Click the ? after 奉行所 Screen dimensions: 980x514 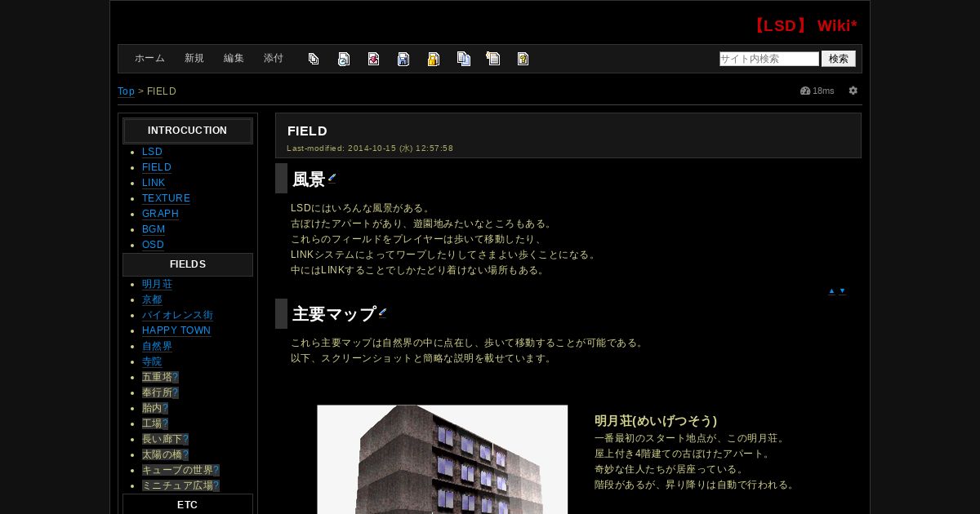click(176, 392)
